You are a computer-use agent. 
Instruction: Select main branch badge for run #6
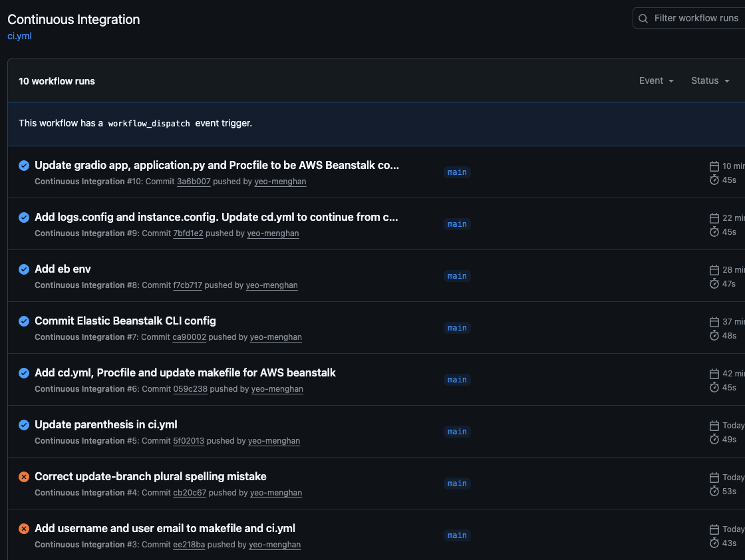457,380
